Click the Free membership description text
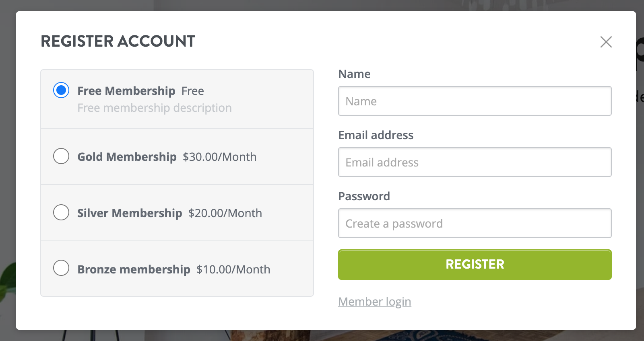The width and height of the screenshot is (644, 341). tap(154, 107)
